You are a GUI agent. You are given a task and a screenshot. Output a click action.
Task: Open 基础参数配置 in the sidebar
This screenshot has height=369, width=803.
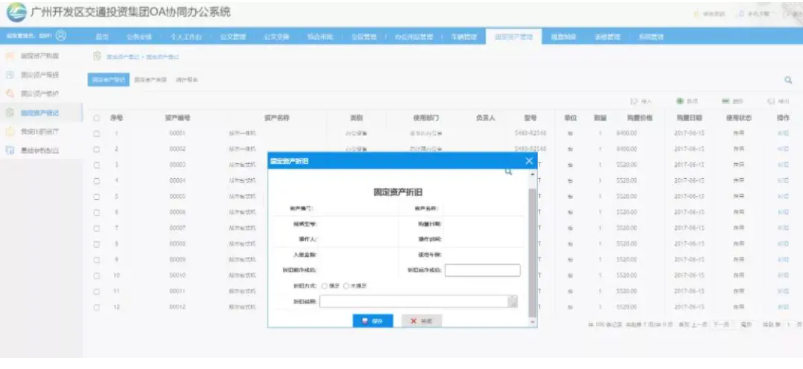coord(39,150)
